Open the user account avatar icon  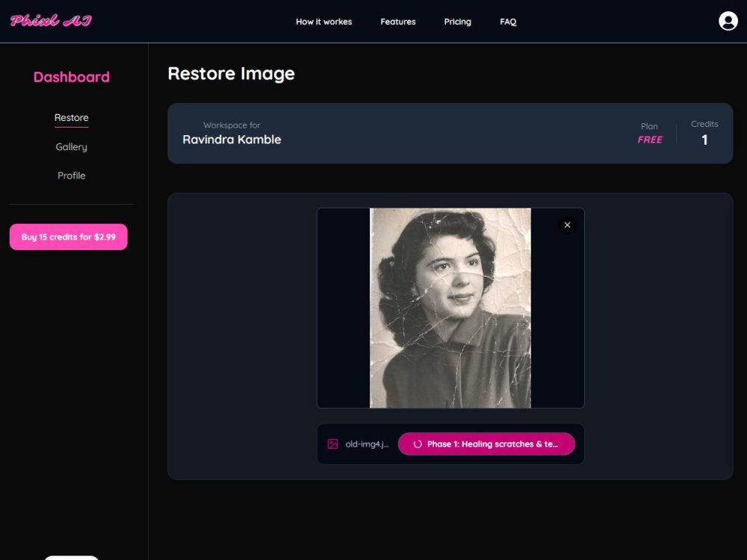(x=728, y=21)
